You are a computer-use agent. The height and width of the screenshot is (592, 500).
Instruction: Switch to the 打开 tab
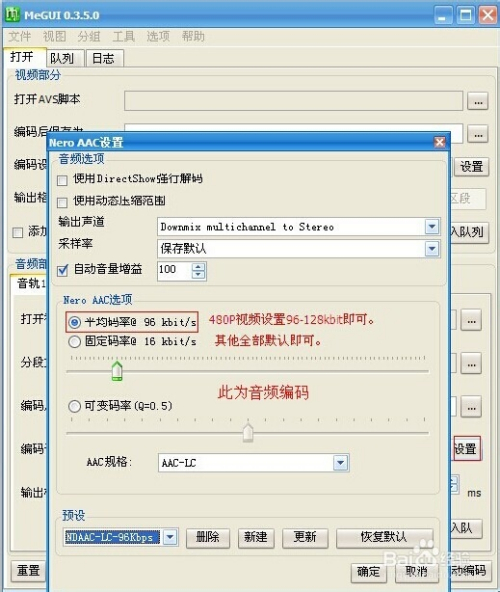point(25,57)
